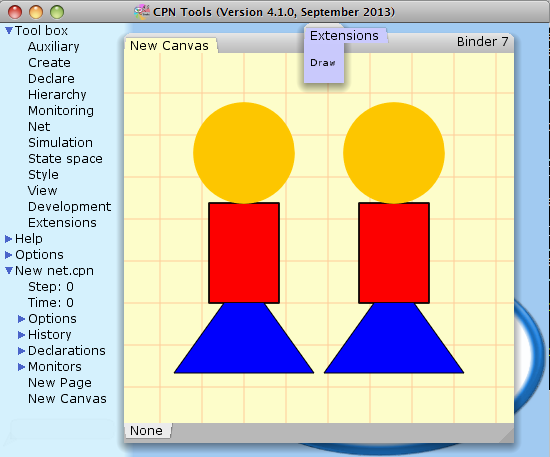The height and width of the screenshot is (457, 550).
Task: Select the Simulation tool box entry
Action: 60,143
